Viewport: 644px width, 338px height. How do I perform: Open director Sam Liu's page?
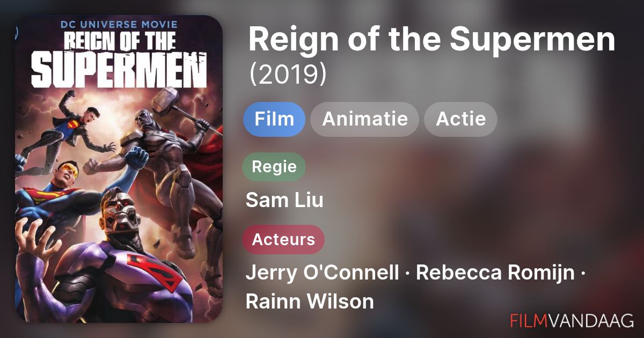tap(284, 200)
